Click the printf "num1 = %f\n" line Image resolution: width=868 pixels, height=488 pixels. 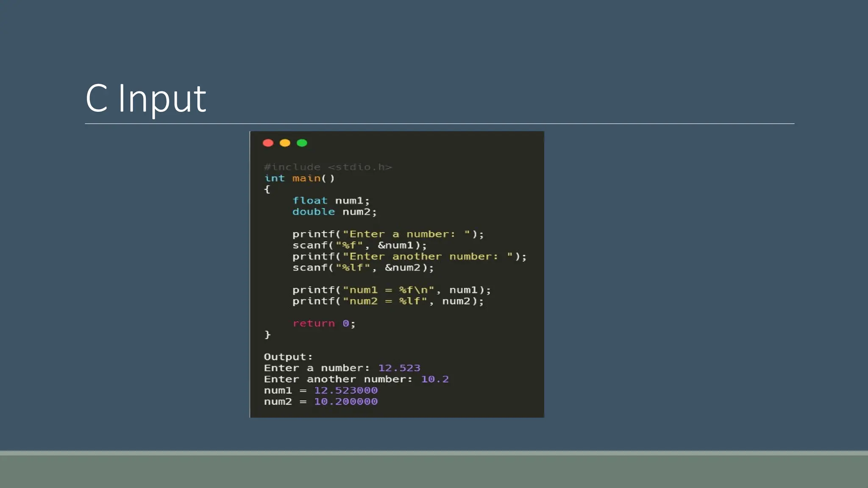pos(392,290)
